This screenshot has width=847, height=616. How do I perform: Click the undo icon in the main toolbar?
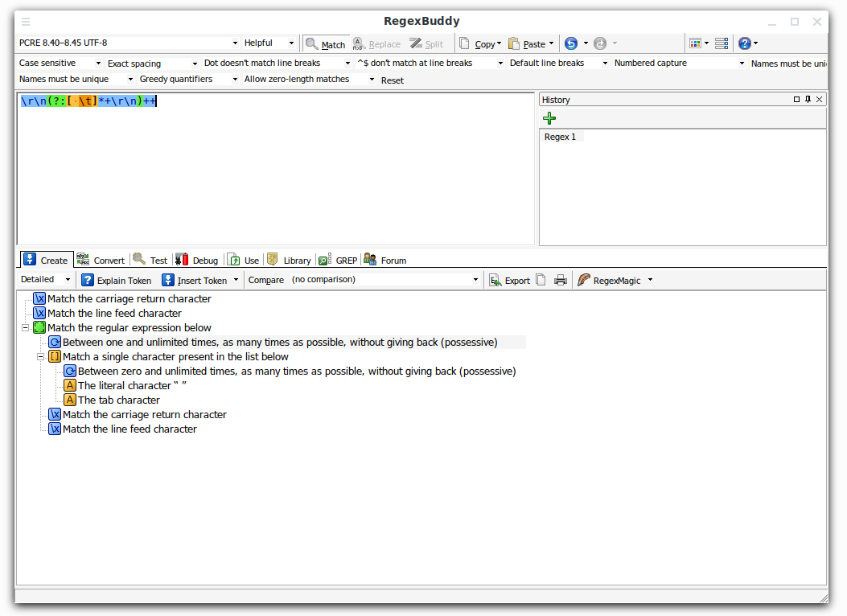tap(570, 43)
